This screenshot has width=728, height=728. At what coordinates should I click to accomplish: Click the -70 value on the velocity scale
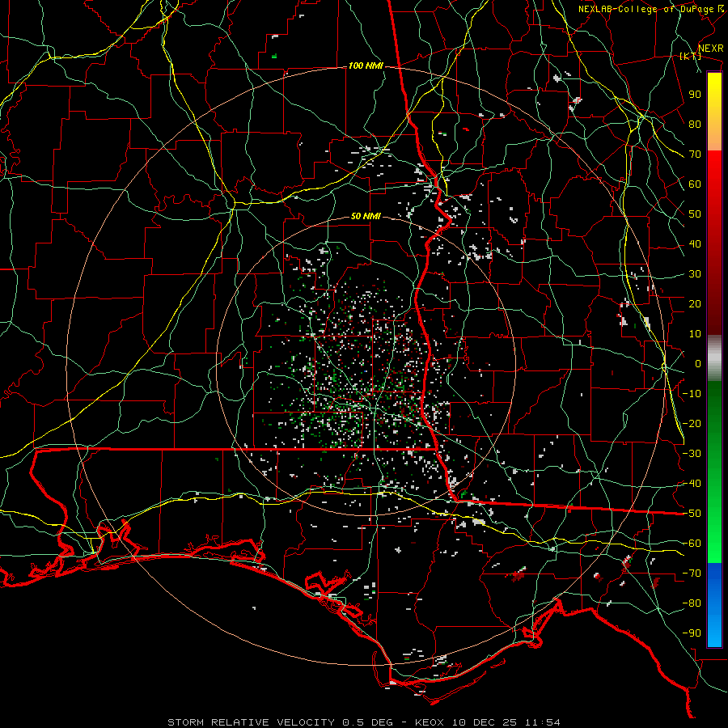tap(692, 574)
